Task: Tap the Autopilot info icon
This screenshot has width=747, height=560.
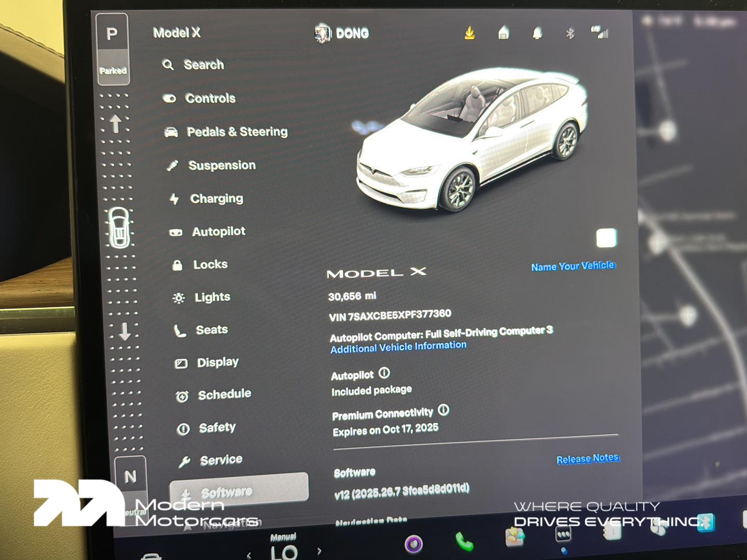Action: click(x=384, y=373)
